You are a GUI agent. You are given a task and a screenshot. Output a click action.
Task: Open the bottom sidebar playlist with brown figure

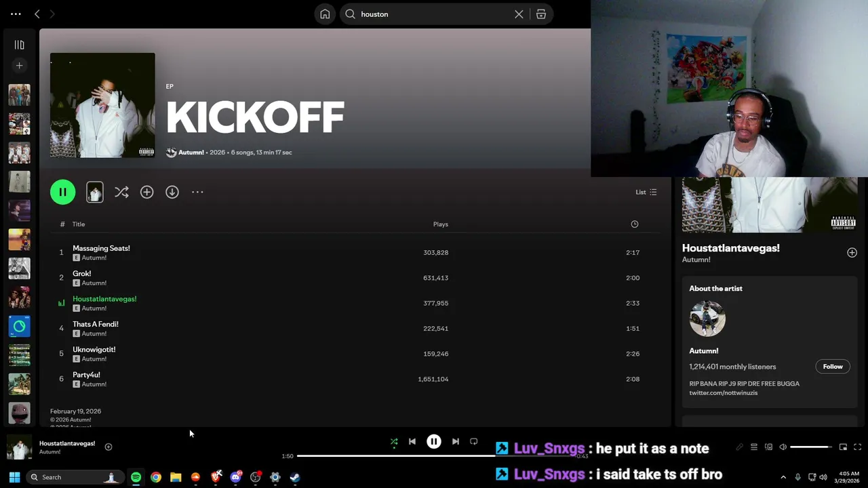(19, 413)
